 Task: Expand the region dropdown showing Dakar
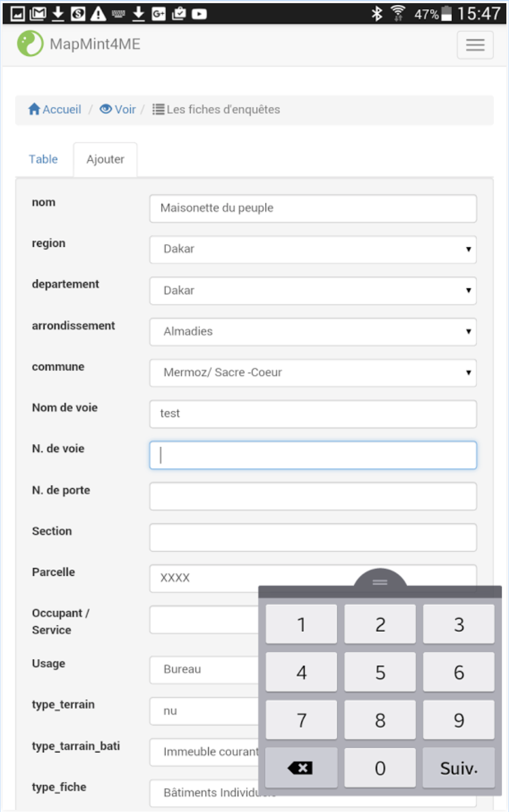[313, 249]
